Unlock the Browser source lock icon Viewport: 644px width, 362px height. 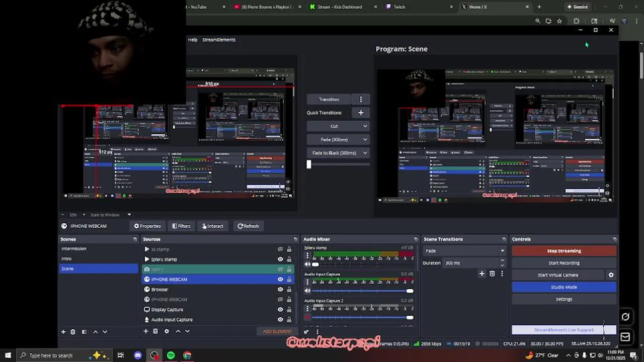289,289
